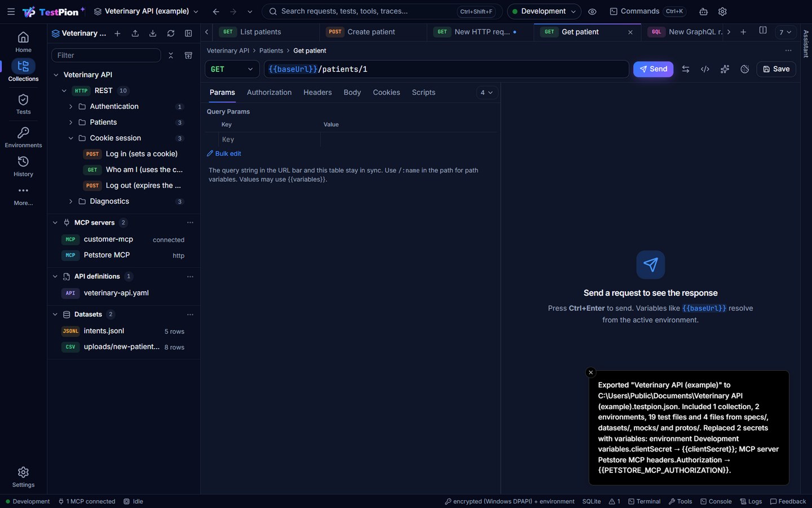Open the Tests sidebar section

pyautogui.click(x=23, y=104)
